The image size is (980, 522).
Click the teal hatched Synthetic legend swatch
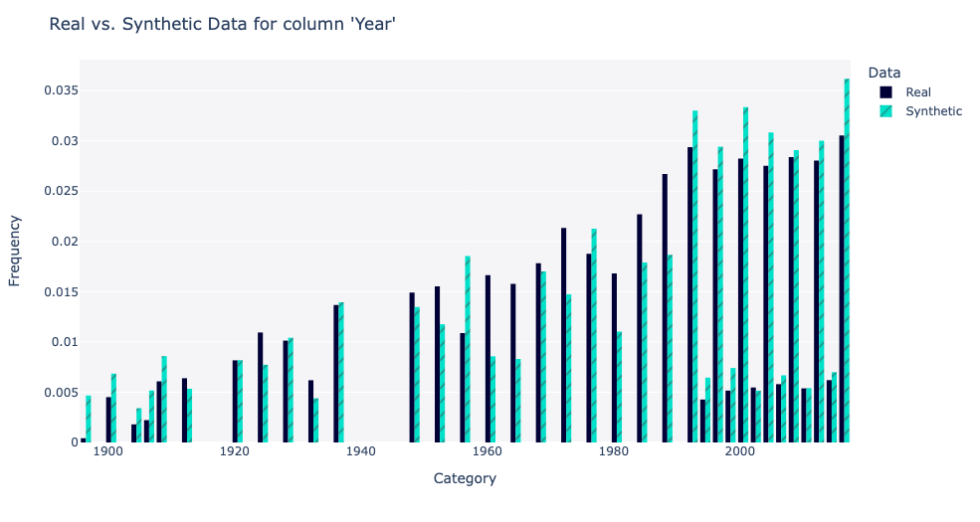click(885, 111)
